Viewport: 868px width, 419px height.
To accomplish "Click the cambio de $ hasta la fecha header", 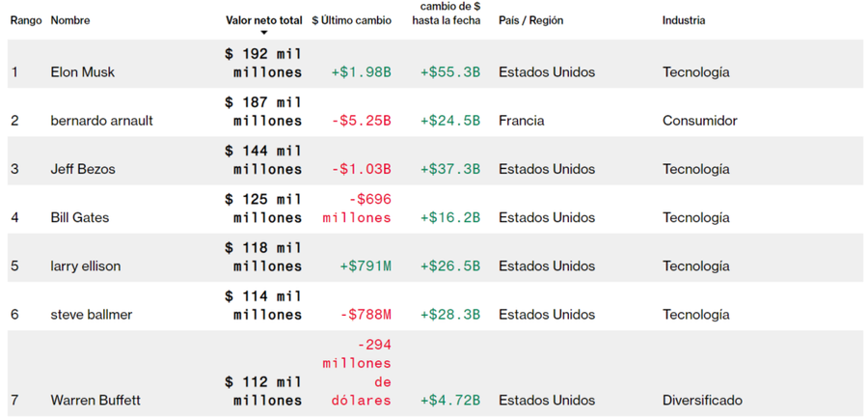I will (450, 14).
